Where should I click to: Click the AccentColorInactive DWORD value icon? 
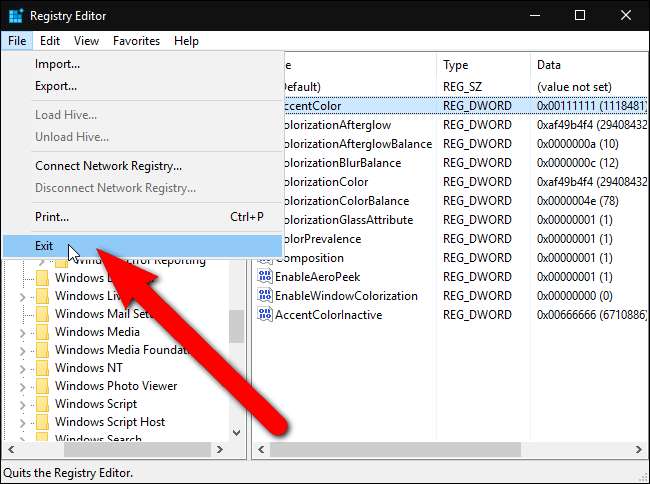pos(265,315)
